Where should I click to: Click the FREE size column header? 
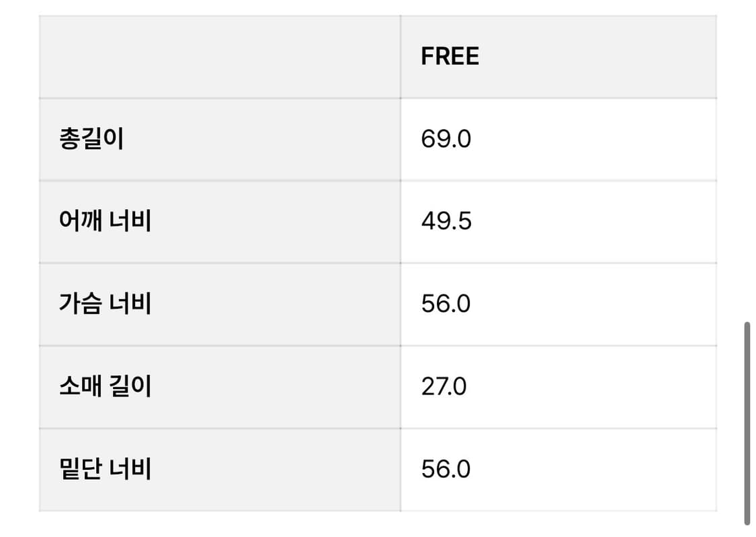(x=450, y=56)
